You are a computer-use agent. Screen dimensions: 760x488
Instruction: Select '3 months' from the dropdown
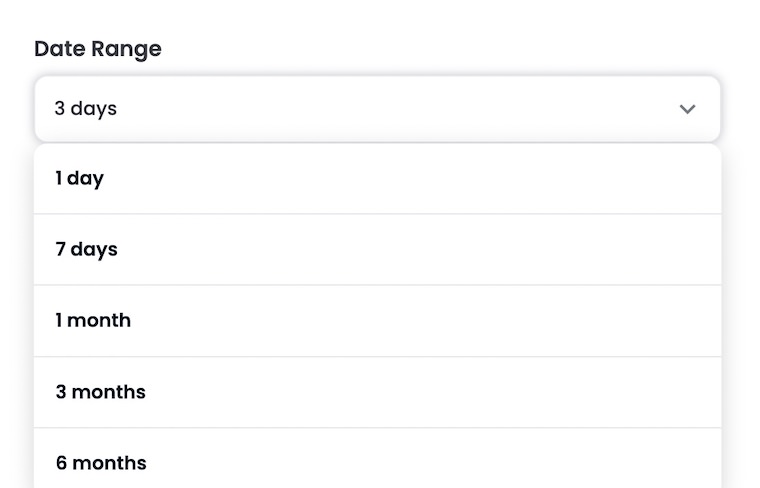(x=101, y=392)
